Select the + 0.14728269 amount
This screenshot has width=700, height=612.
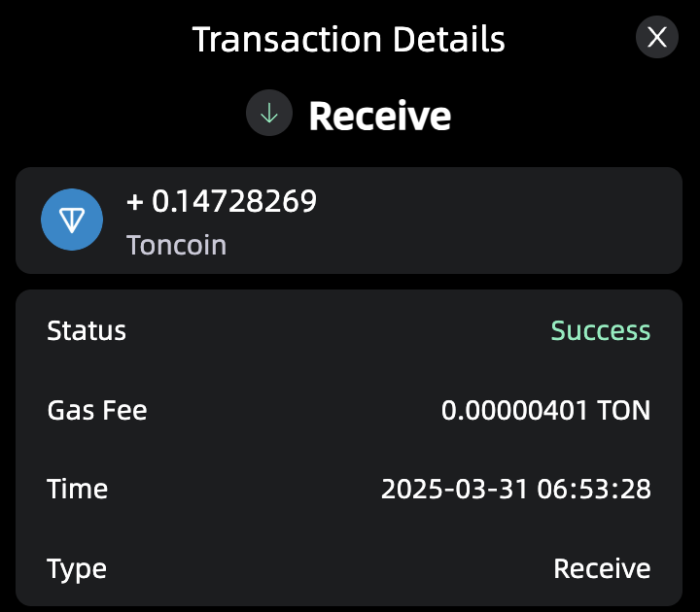222,201
